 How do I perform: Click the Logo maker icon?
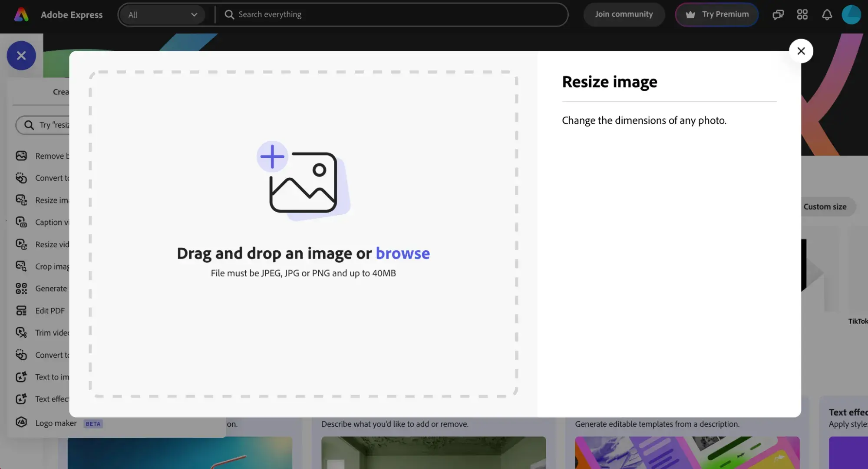[21, 422]
